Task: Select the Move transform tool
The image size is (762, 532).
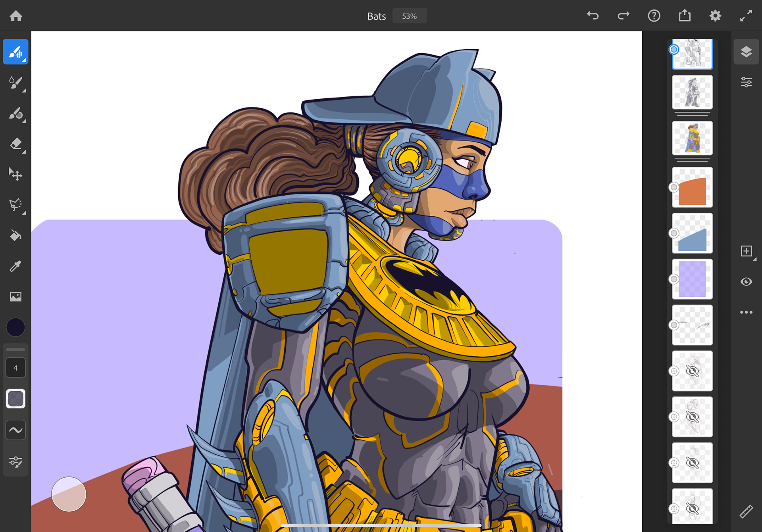Action: point(15,174)
